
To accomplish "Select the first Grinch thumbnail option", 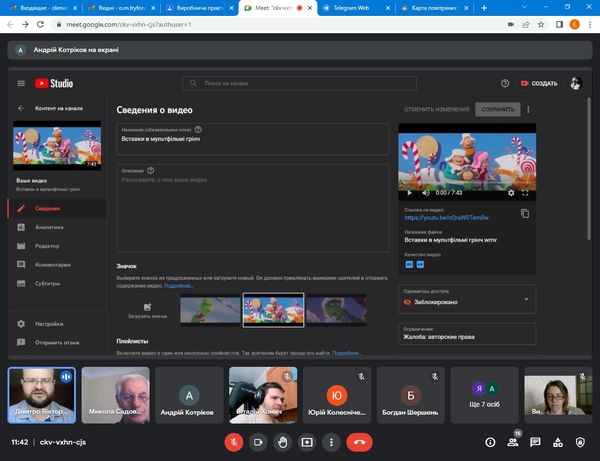I will (x=210, y=310).
